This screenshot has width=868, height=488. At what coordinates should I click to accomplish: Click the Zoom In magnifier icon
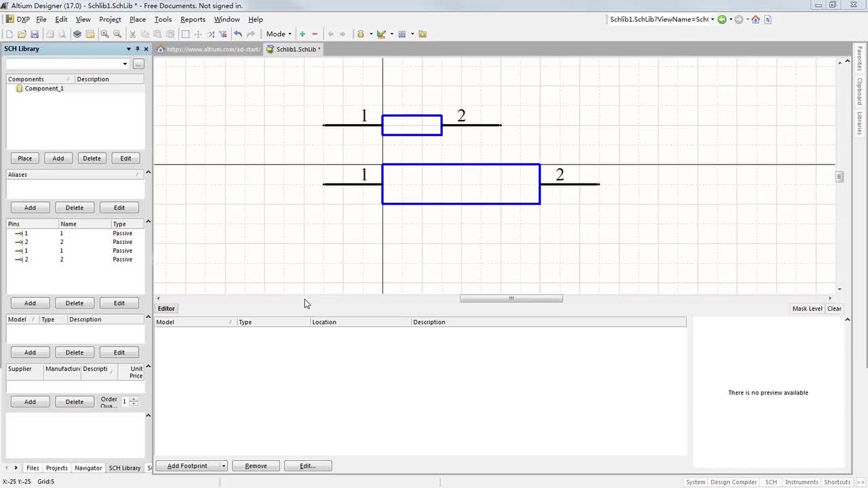pos(104,34)
